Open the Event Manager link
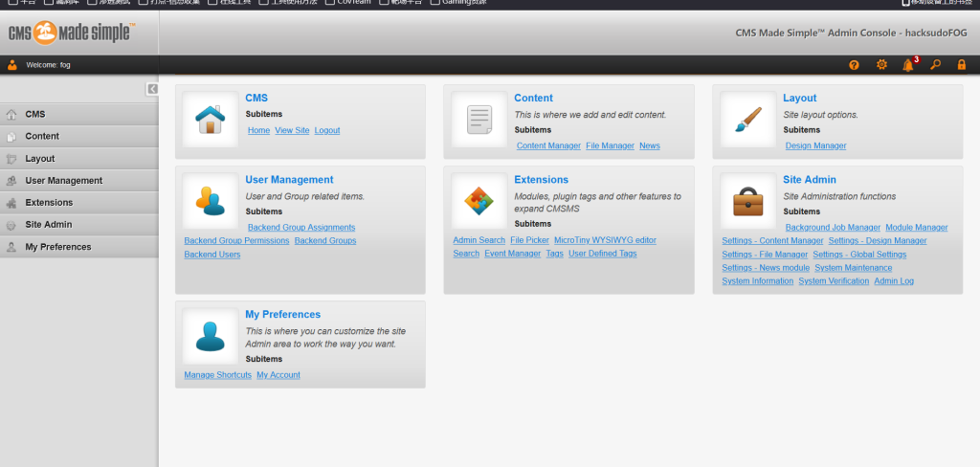Viewport: 980px width, 467px height. [x=513, y=254]
